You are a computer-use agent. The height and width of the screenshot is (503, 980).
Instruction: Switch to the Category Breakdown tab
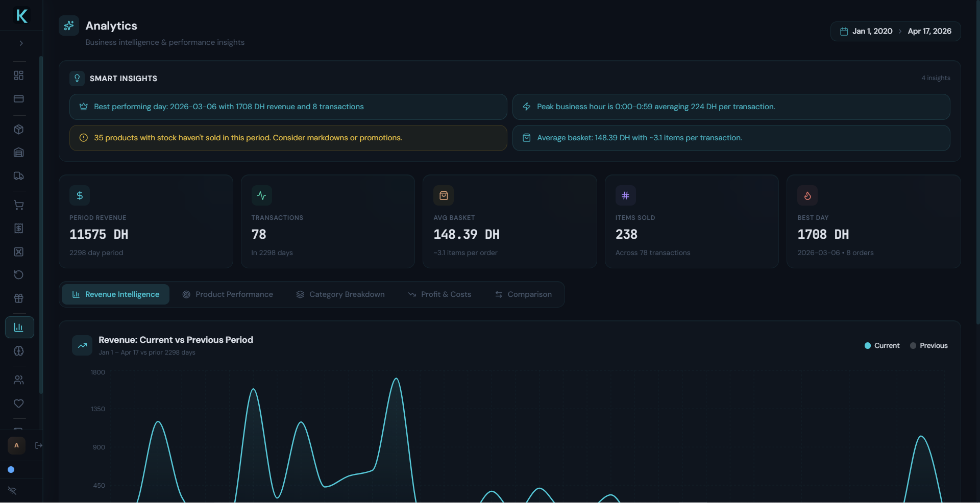(340, 294)
